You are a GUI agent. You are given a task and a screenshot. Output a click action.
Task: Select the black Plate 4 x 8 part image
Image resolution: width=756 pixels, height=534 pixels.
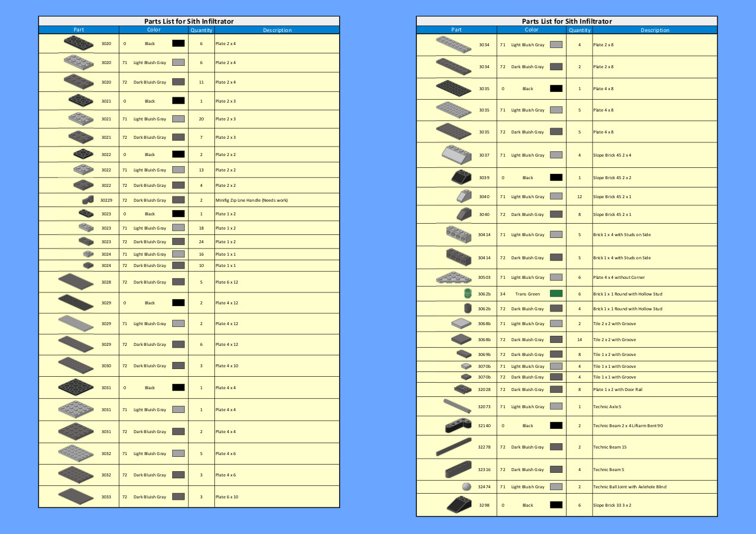click(454, 88)
